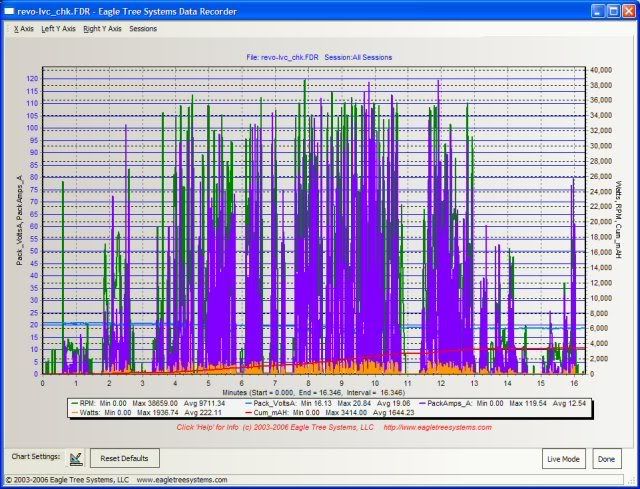This screenshot has height=489, width=640.
Task: Click the right Y-axis Watts, RPM label
Action: click(621, 220)
